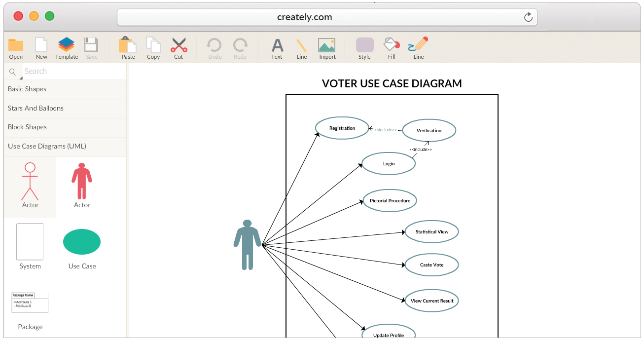Screen dimensions: 644x341
Task: Create a new blank diagram
Action: [41, 47]
